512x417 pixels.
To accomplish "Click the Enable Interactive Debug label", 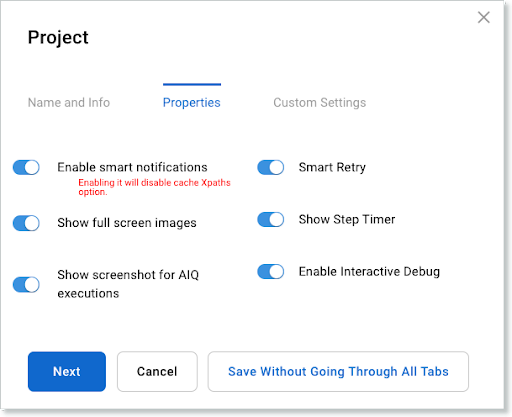I will click(369, 271).
